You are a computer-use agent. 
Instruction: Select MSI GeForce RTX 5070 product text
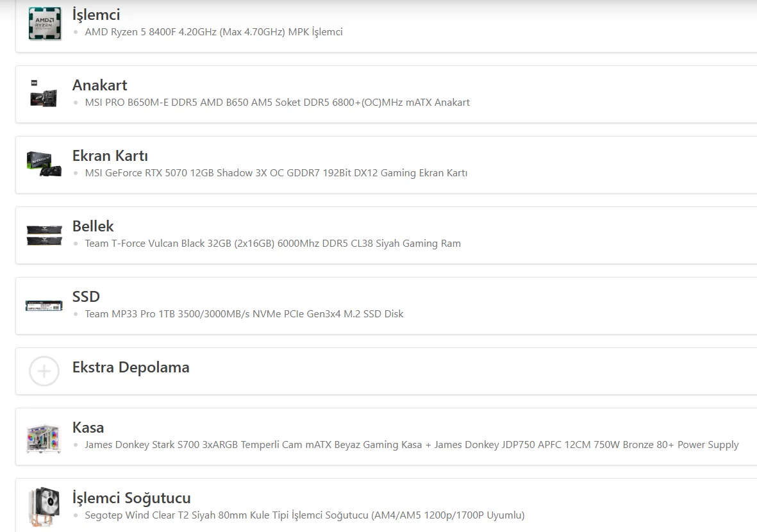coord(276,173)
